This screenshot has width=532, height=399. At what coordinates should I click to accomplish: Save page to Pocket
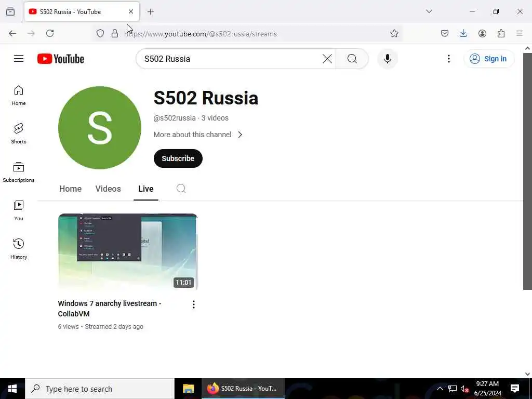coord(445,33)
